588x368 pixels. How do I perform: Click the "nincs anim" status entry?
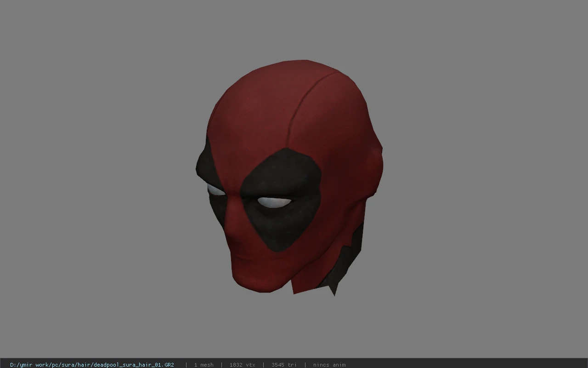pyautogui.click(x=329, y=365)
